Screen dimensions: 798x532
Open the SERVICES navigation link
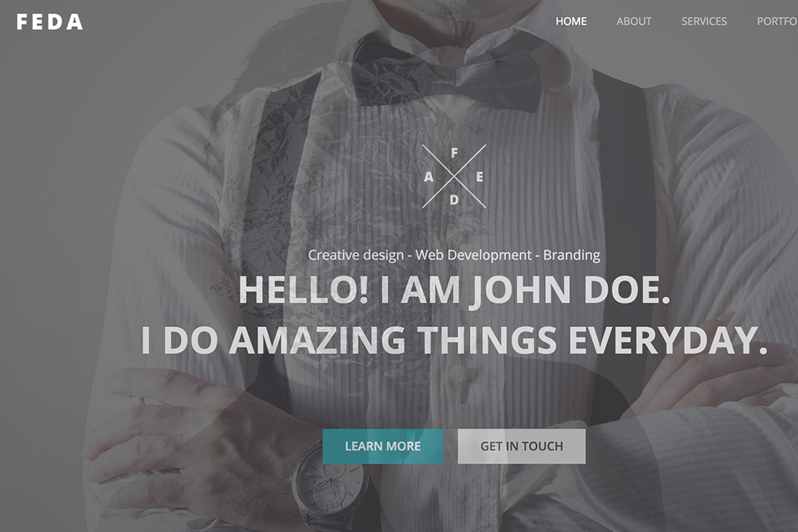point(704,22)
